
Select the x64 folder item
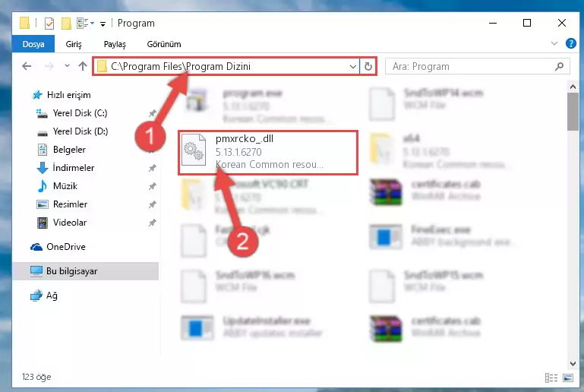click(x=440, y=152)
